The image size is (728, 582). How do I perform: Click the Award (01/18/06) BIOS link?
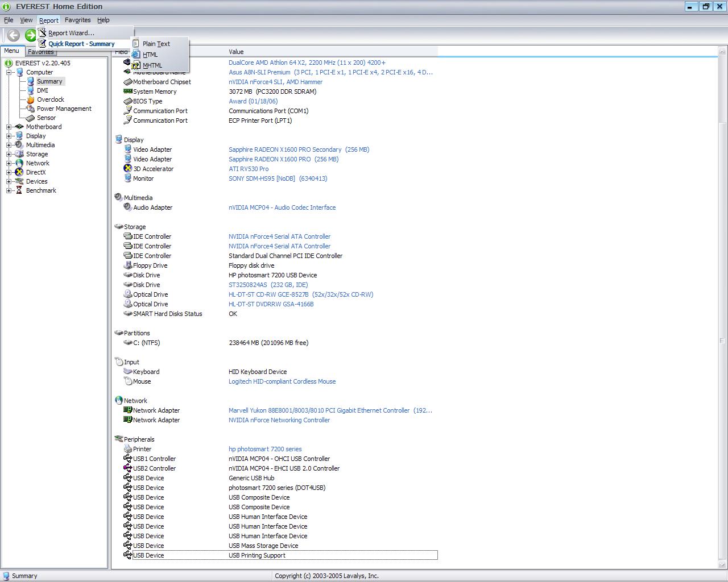(253, 101)
